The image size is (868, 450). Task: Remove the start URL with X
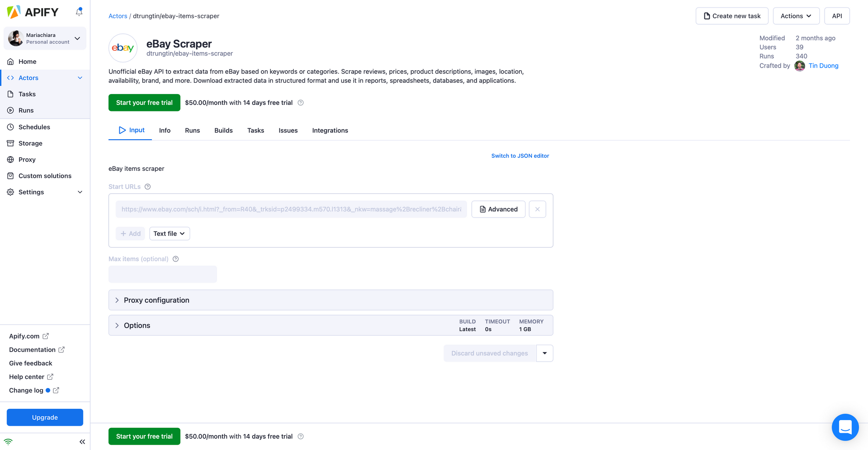pos(538,209)
